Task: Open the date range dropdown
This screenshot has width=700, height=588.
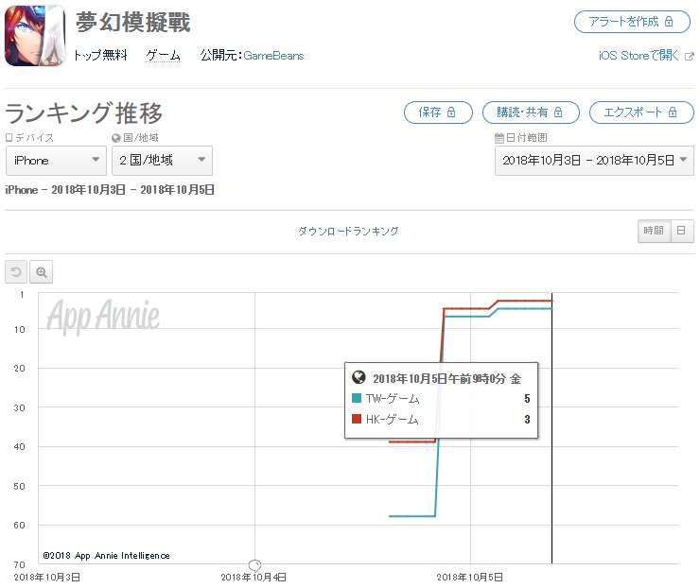Action: (594, 161)
